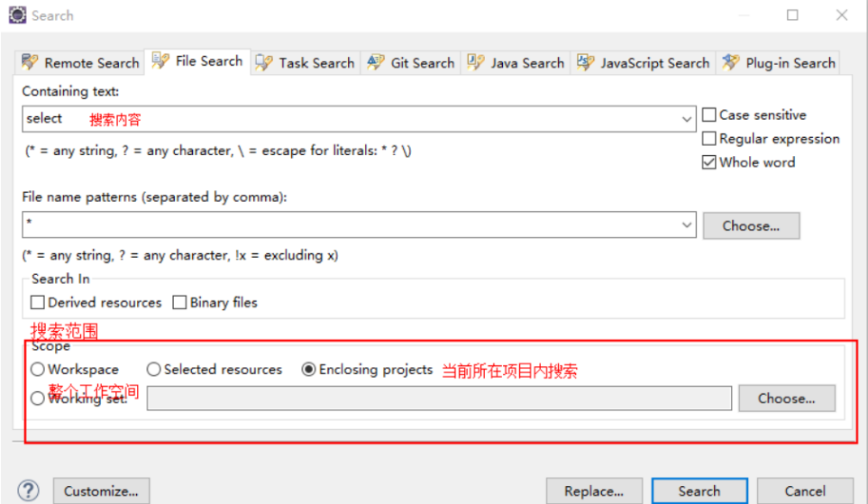Check the Binary files option
This screenshot has height=504, width=868.
[179, 302]
